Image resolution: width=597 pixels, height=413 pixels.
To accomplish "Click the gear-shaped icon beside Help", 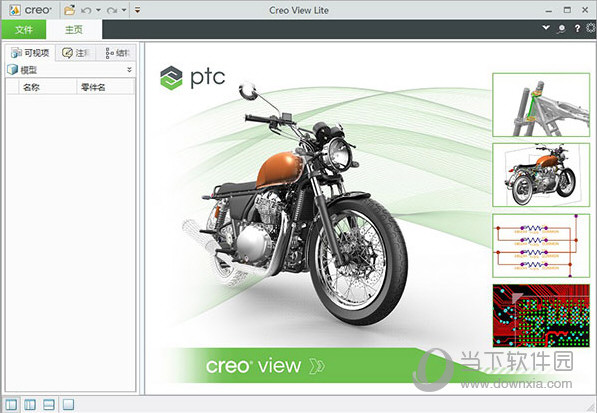I will click(x=591, y=28).
